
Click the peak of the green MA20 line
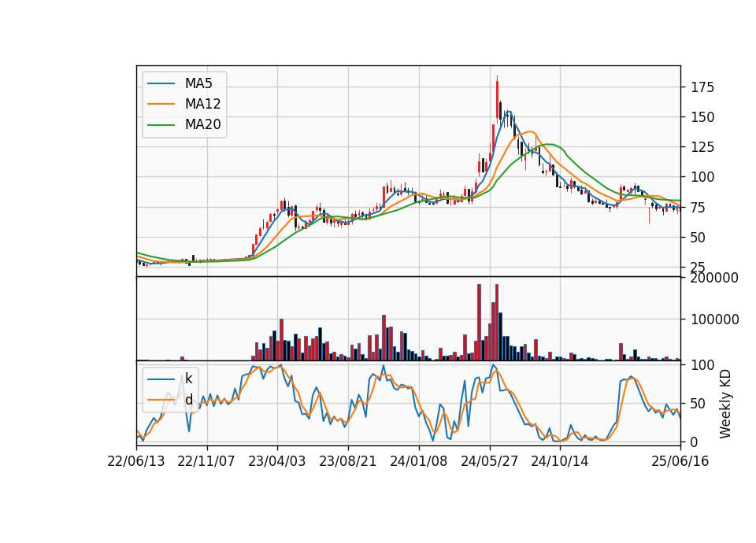point(548,144)
